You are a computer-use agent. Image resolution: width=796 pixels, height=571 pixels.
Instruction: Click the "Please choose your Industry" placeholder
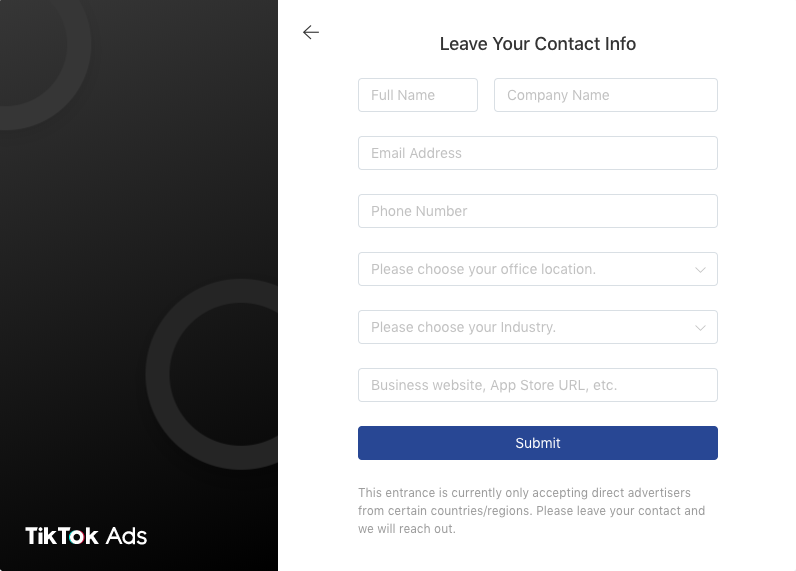point(463,327)
